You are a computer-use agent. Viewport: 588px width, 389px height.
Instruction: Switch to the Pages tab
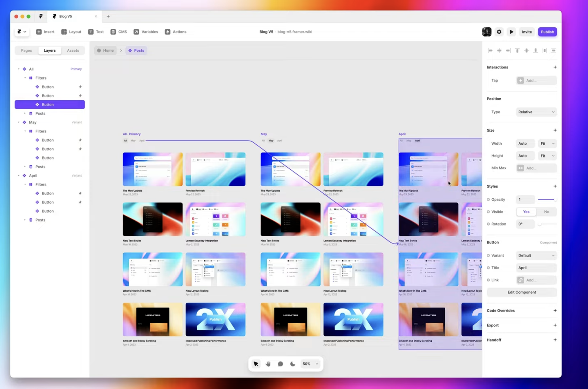pos(26,50)
